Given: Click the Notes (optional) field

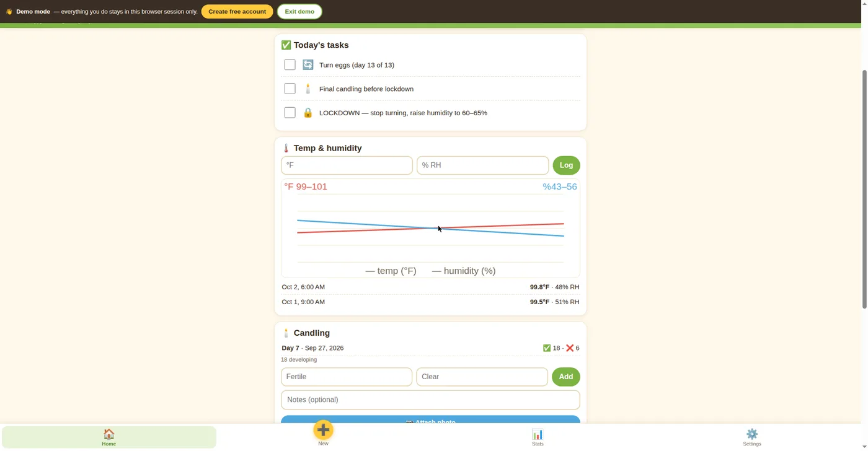Looking at the screenshot, I should pyautogui.click(x=430, y=400).
